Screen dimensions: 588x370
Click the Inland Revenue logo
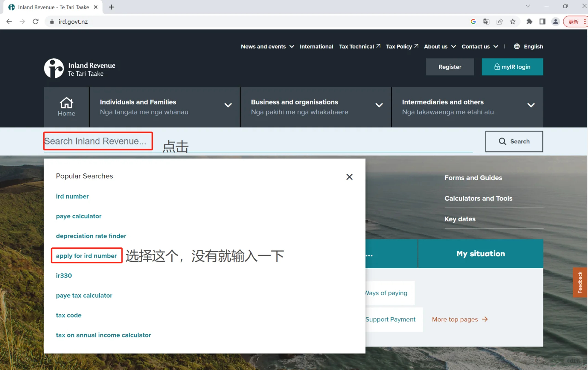click(x=79, y=69)
